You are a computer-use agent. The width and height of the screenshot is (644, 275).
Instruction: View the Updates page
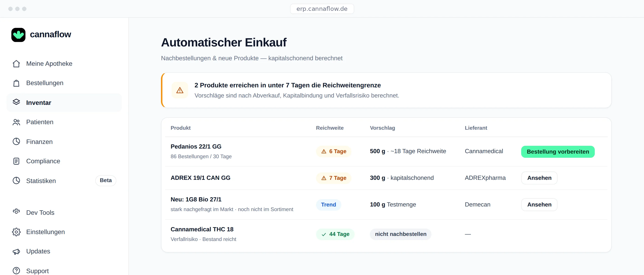click(x=64, y=251)
